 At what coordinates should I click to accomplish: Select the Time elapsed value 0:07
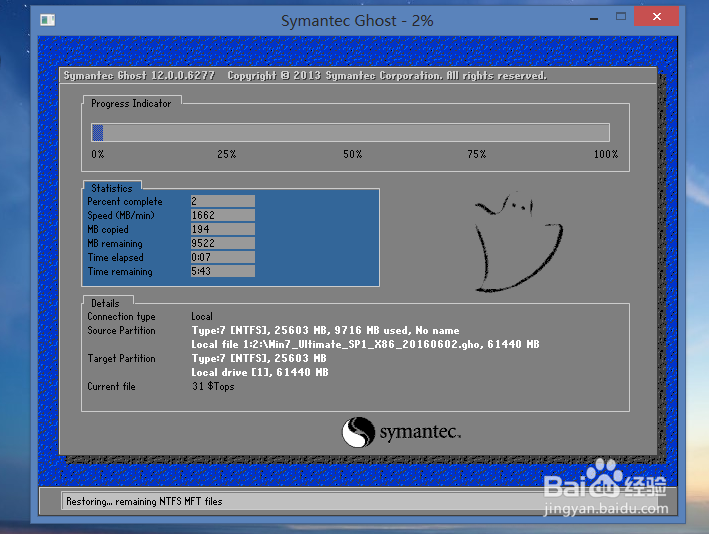point(222,257)
